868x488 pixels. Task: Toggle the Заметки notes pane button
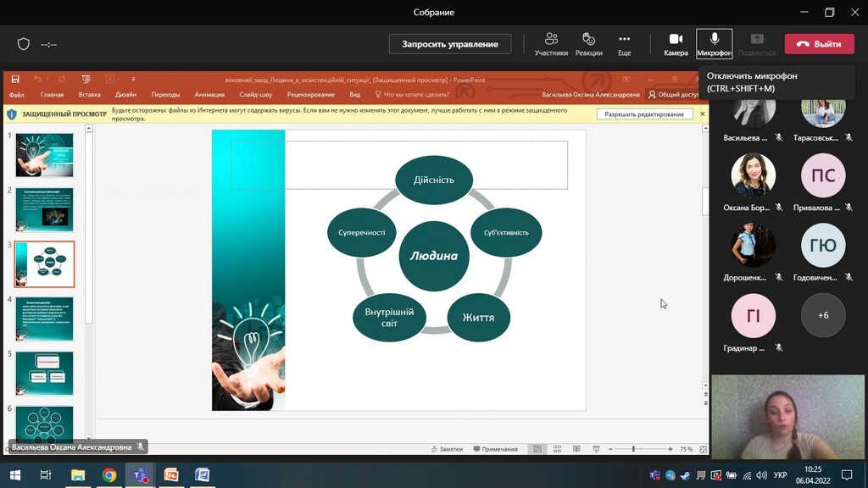(x=448, y=449)
